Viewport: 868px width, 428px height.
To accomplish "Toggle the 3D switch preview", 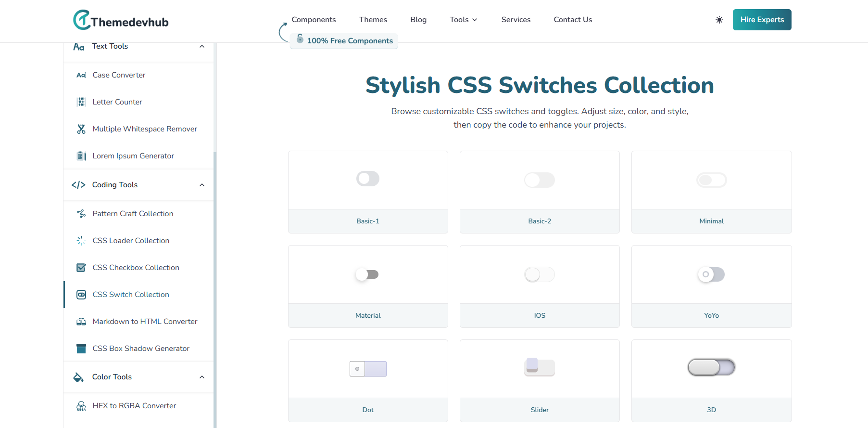I will (x=711, y=367).
